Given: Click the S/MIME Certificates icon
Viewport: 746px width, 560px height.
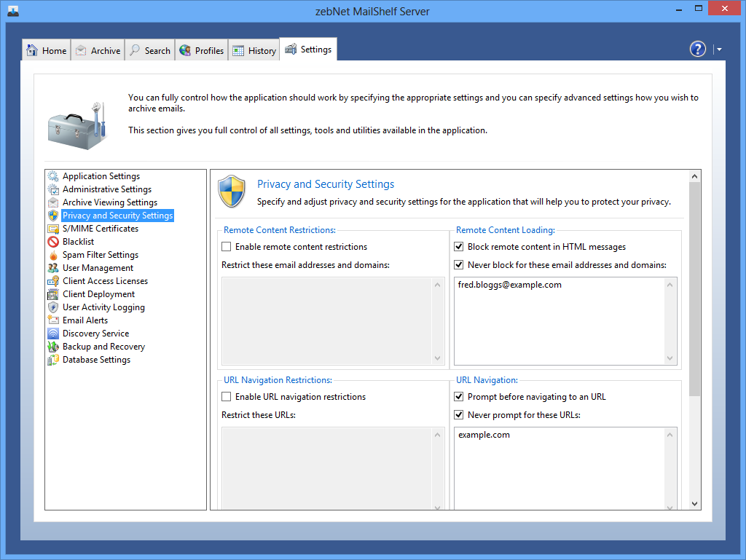Looking at the screenshot, I should click(53, 229).
